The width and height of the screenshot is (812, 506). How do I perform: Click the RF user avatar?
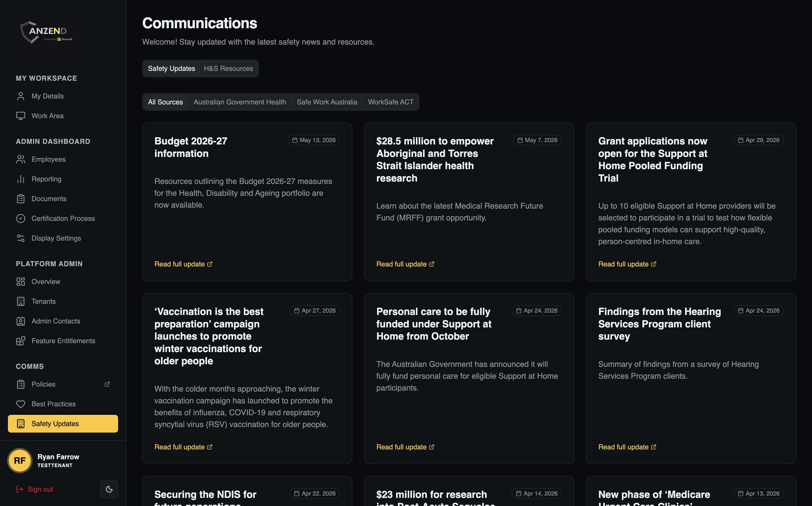[x=20, y=460]
